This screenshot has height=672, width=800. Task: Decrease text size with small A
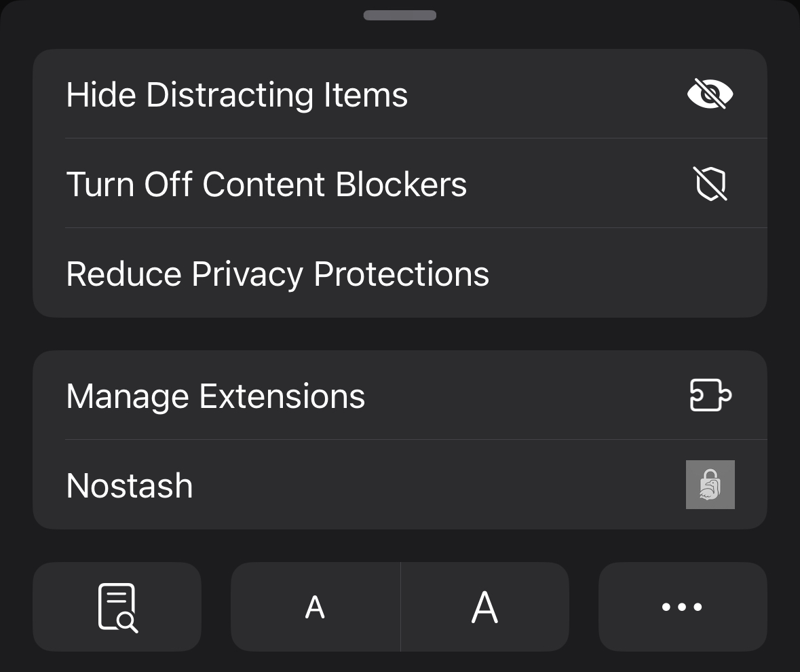tap(315, 607)
